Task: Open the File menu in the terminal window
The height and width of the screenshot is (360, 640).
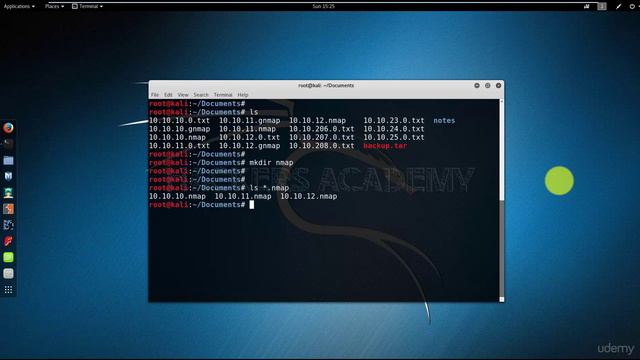Action: (x=155, y=95)
